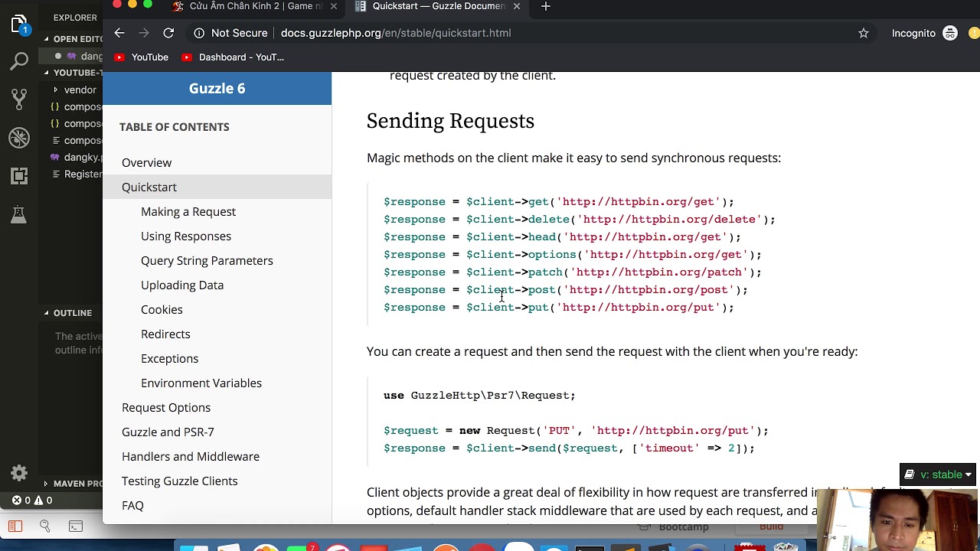This screenshot has width=980, height=551.
Task: Open the Explorer icon in VS Code activity bar
Action: 19,24
